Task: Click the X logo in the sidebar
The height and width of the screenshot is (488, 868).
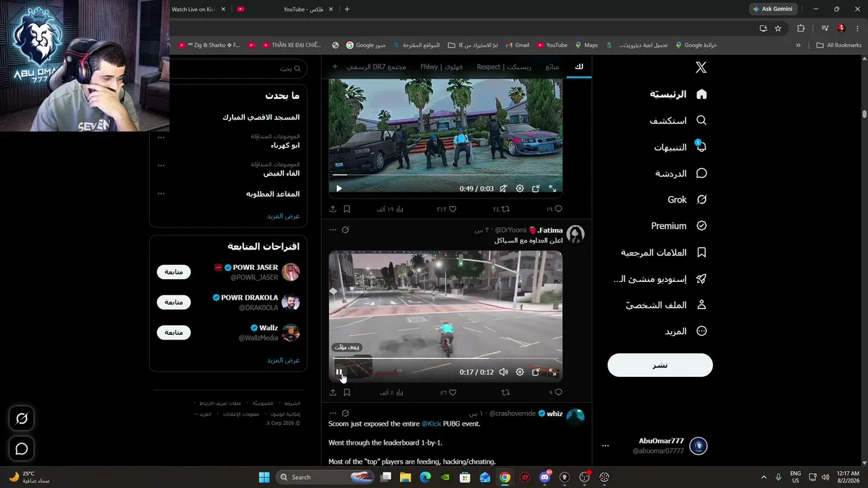Action: coord(701,67)
